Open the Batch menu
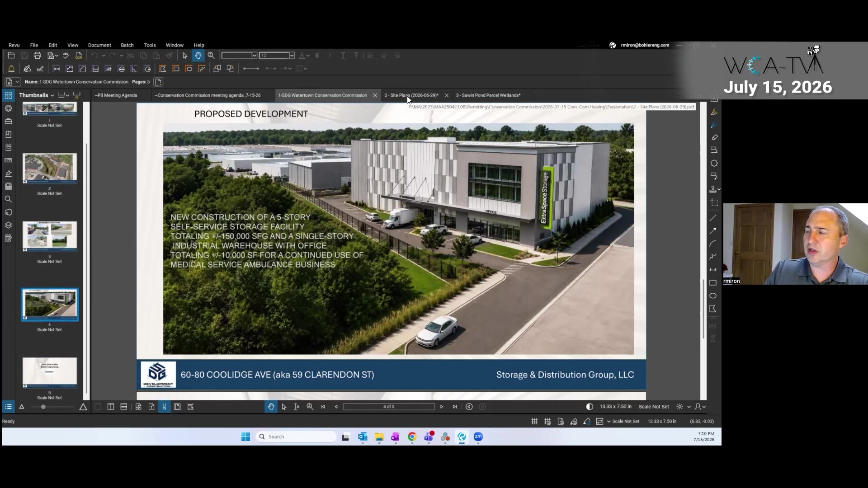 point(127,45)
